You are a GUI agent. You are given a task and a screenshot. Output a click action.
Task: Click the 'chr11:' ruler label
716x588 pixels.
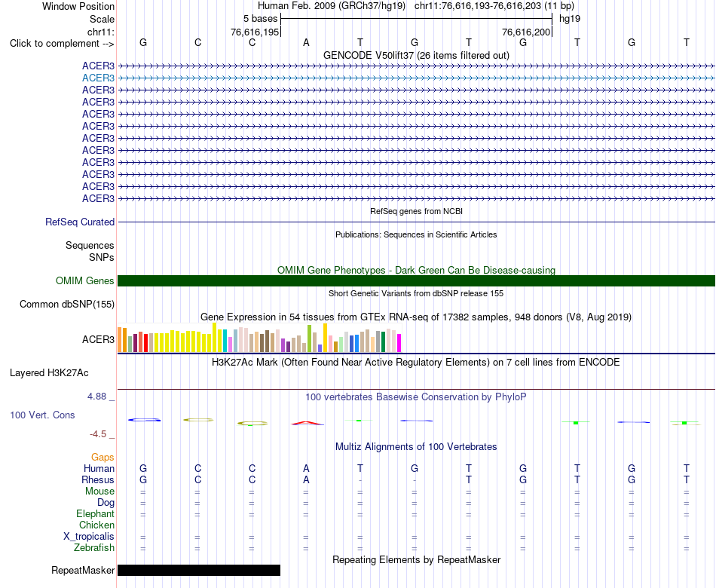pos(101,32)
